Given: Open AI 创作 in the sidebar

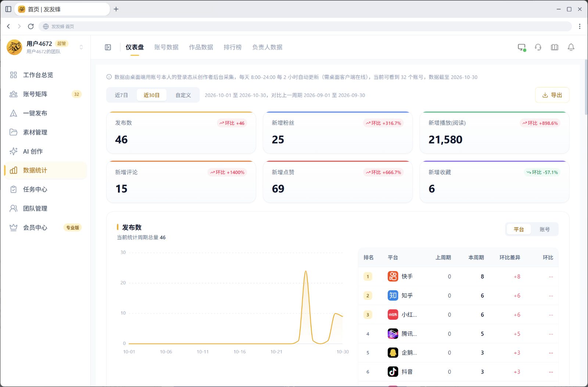Looking at the screenshot, I should tap(45, 151).
